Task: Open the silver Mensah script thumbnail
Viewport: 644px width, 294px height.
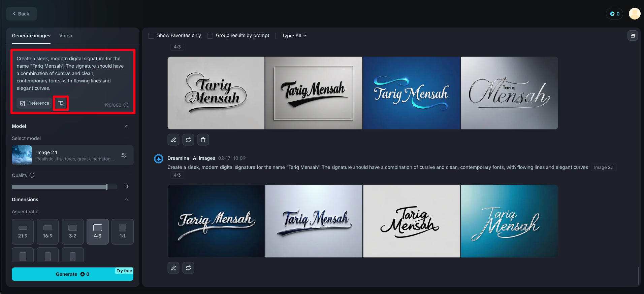Action: (x=509, y=93)
